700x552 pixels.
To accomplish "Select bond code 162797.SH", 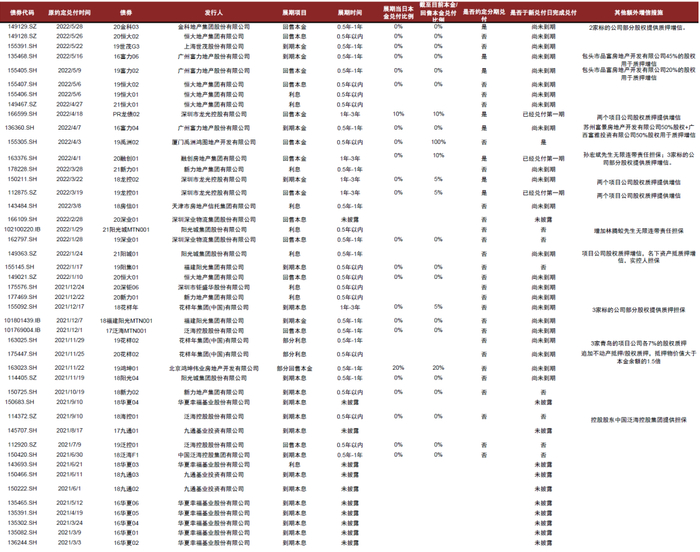I will point(22,239).
